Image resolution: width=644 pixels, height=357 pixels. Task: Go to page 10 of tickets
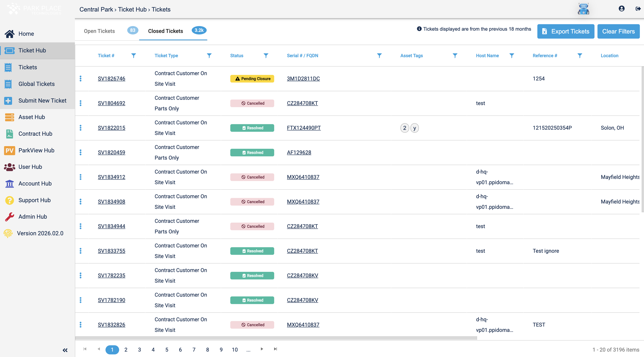point(235,350)
